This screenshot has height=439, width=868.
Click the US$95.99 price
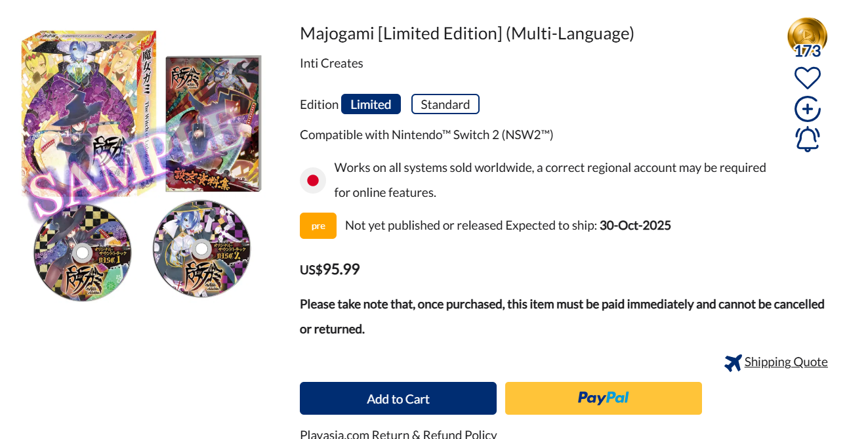329,270
